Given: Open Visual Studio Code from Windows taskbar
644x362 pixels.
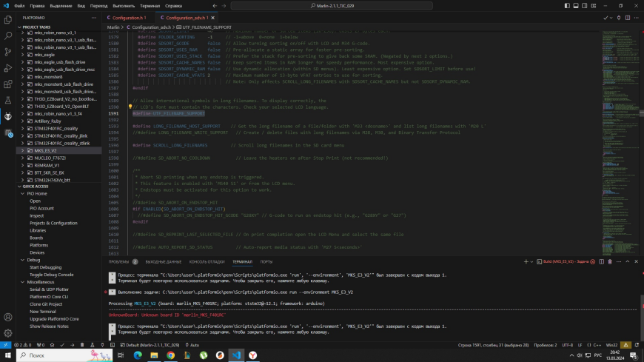Looking at the screenshot, I should click(236, 355).
